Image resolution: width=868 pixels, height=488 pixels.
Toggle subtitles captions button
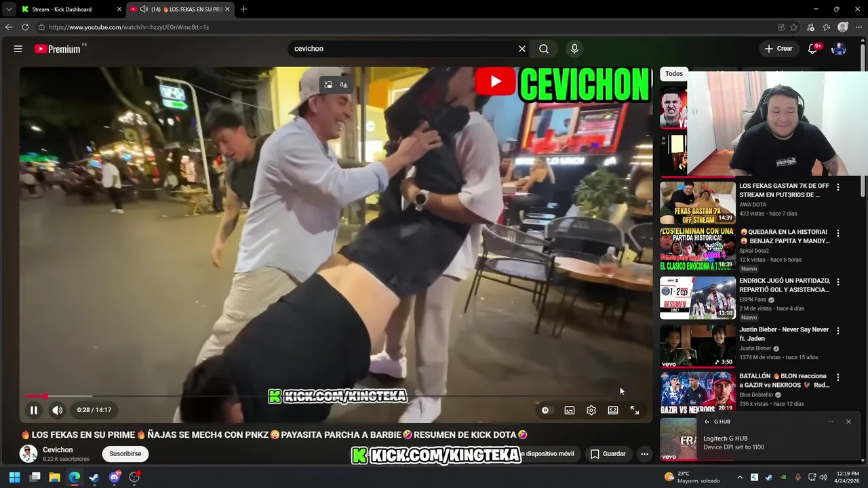570,410
